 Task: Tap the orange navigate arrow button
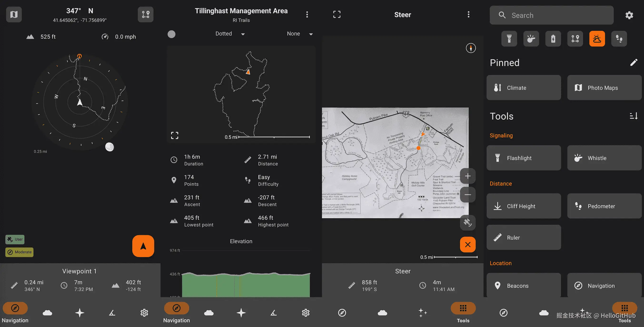[143, 246]
